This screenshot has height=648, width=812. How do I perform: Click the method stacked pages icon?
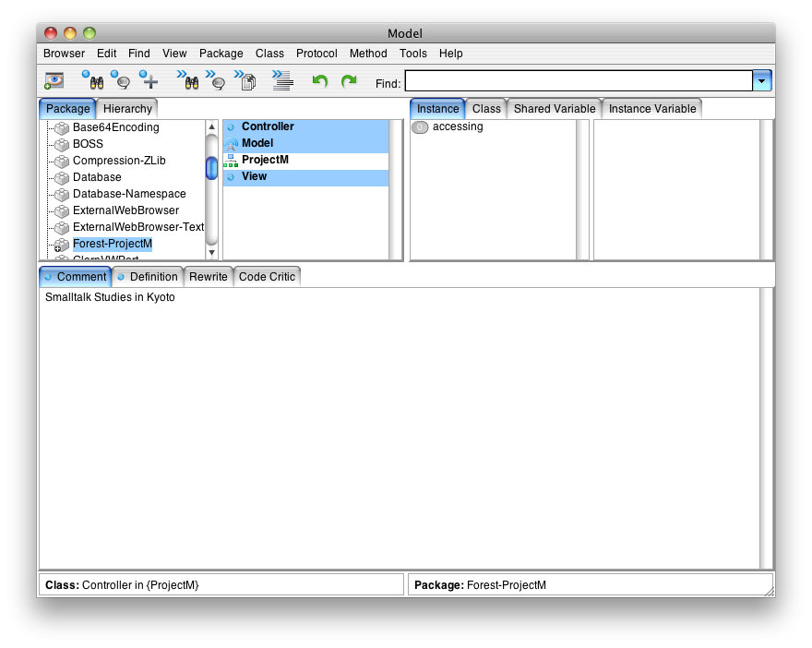pos(245,80)
